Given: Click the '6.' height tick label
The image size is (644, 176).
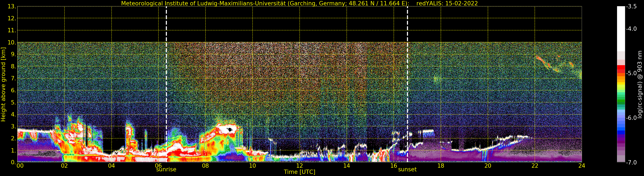Looking at the screenshot, I should tap(13, 90).
